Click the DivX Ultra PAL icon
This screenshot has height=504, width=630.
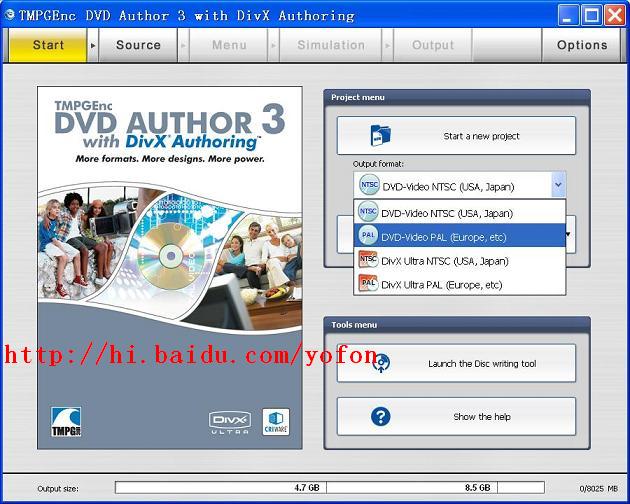[368, 284]
